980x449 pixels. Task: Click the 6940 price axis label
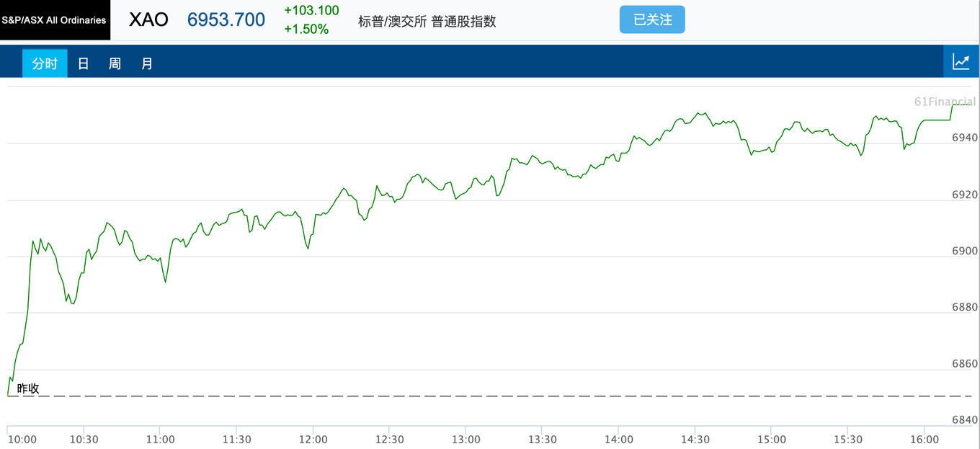coord(965,138)
